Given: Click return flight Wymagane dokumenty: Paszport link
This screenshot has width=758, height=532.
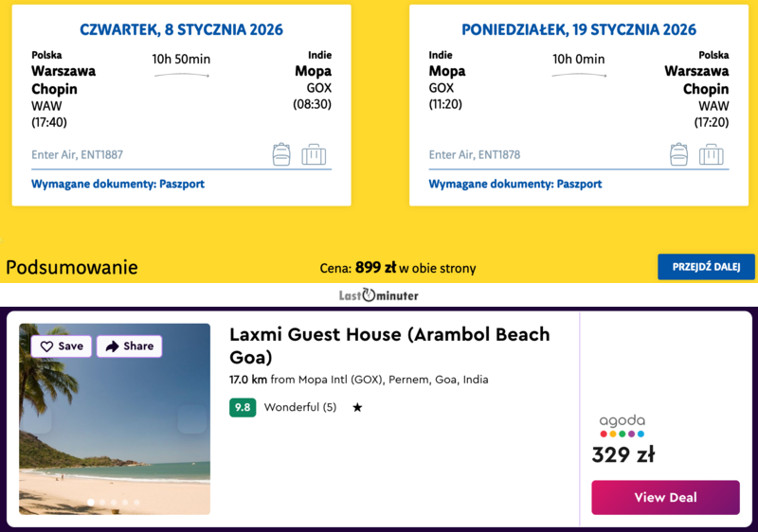Looking at the screenshot, I should pos(515,184).
